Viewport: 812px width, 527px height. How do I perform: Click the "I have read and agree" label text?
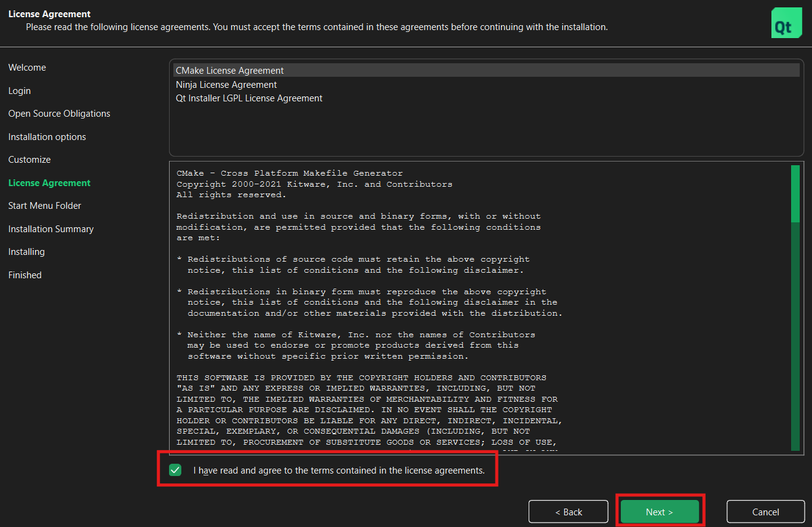339,470
